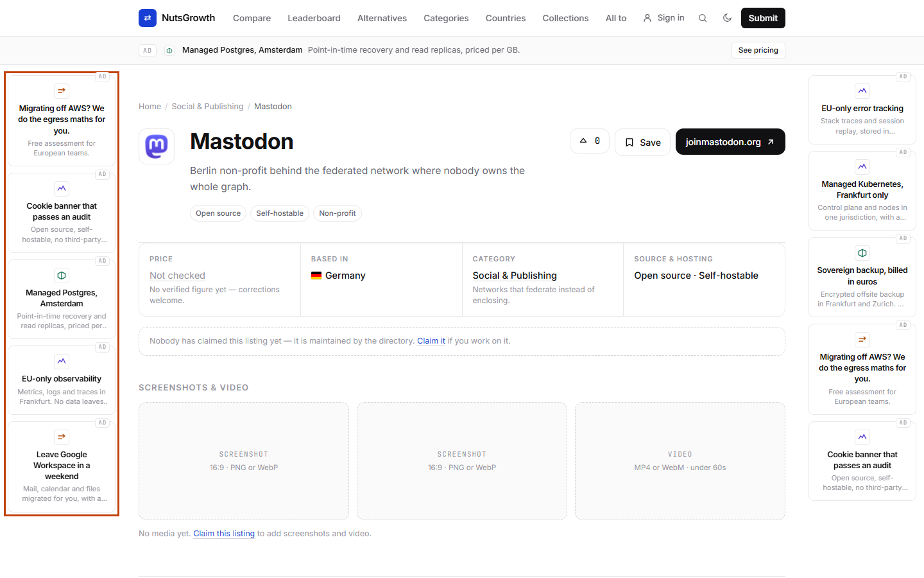Viewport: 924px width, 578px height.
Task: Click Leave Google Workspace ad icon
Action: coord(62,437)
